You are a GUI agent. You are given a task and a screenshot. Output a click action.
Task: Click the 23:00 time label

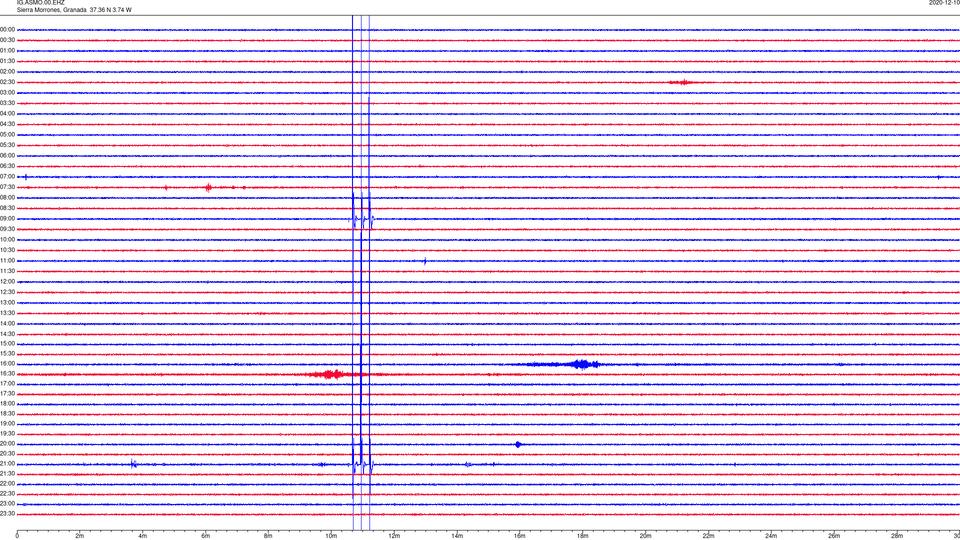[x=7, y=504]
